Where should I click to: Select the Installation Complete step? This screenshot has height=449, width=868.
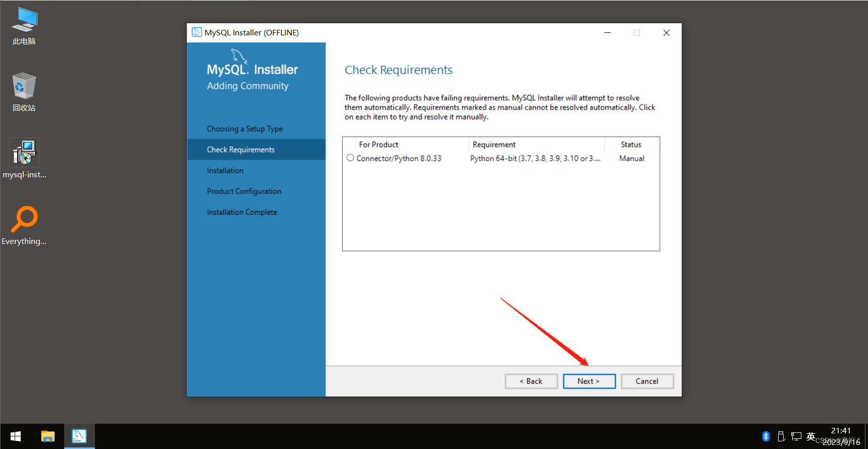pyautogui.click(x=242, y=212)
